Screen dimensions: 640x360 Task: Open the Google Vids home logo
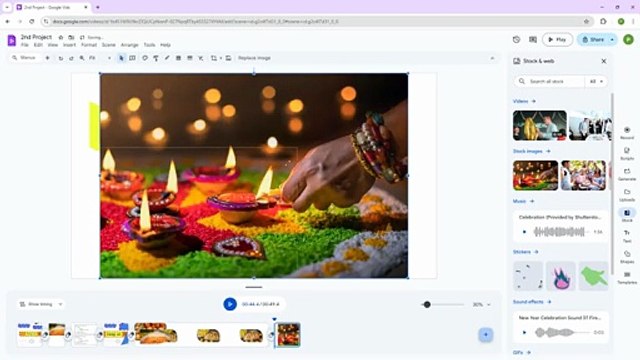click(11, 40)
